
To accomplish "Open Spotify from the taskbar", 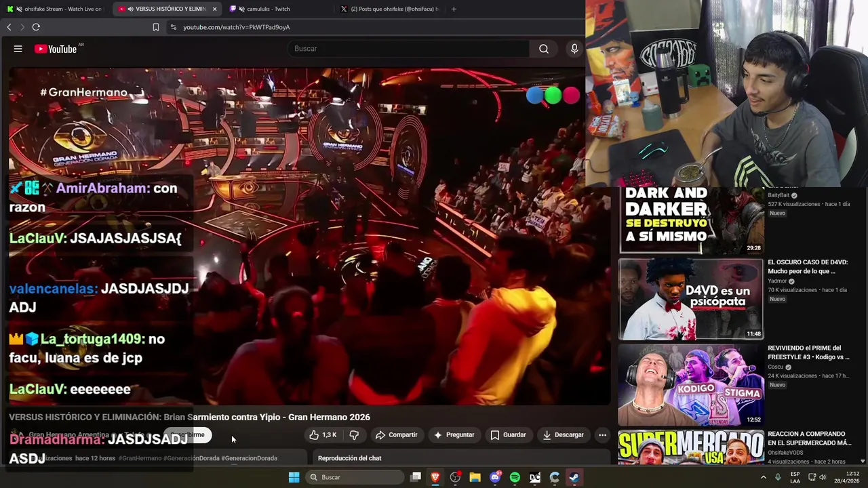I will coord(515,477).
